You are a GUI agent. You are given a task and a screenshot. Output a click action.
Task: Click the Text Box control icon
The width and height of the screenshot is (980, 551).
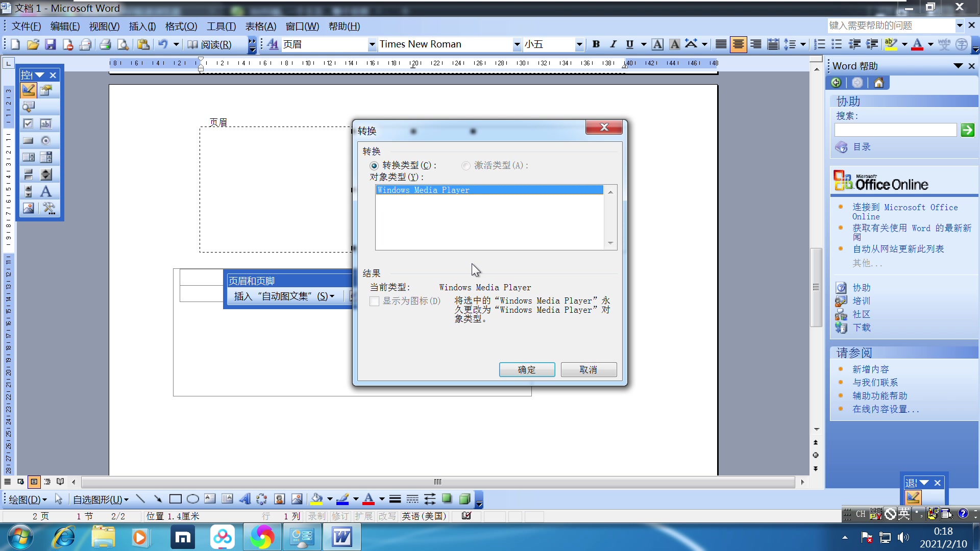pyautogui.click(x=46, y=124)
